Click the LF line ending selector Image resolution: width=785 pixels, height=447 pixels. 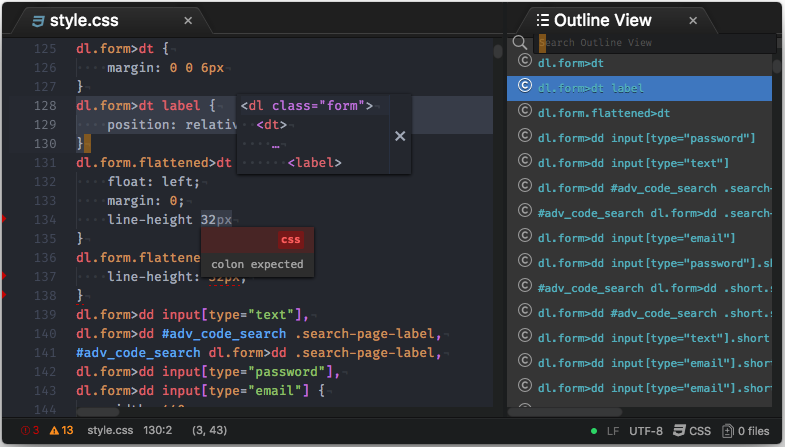point(613,431)
